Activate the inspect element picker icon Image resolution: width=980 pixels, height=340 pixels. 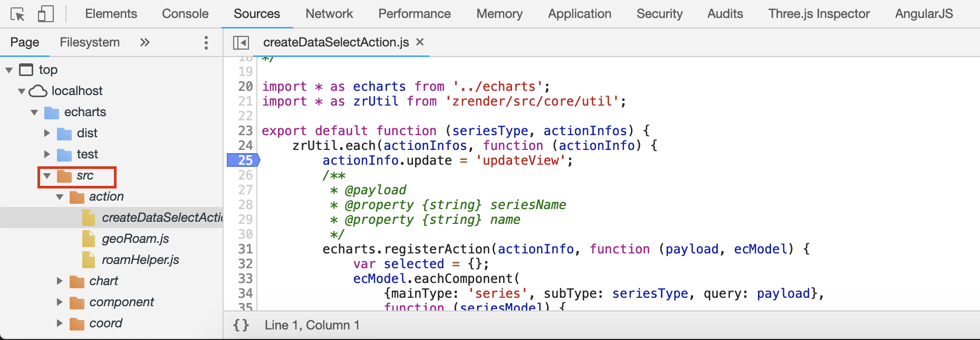[x=17, y=14]
